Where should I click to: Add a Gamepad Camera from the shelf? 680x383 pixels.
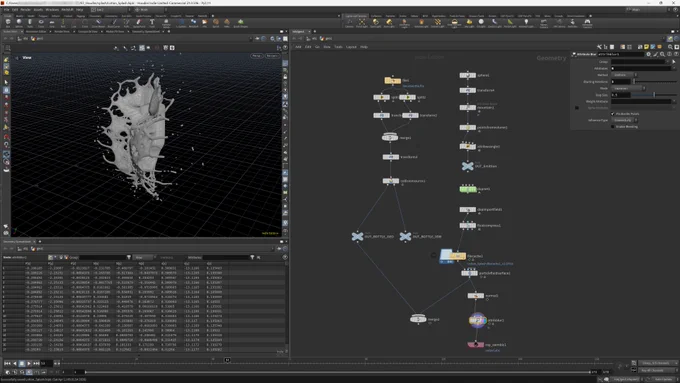pos(587,23)
